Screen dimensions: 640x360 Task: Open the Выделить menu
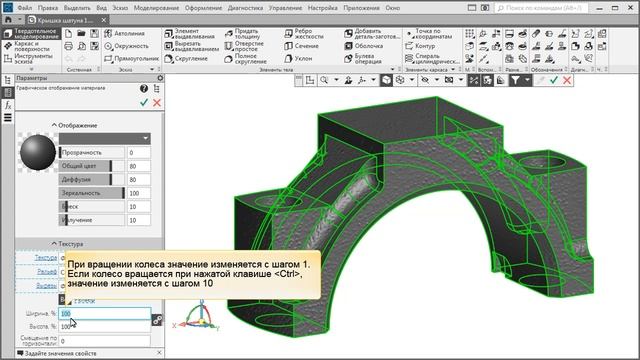point(77,8)
